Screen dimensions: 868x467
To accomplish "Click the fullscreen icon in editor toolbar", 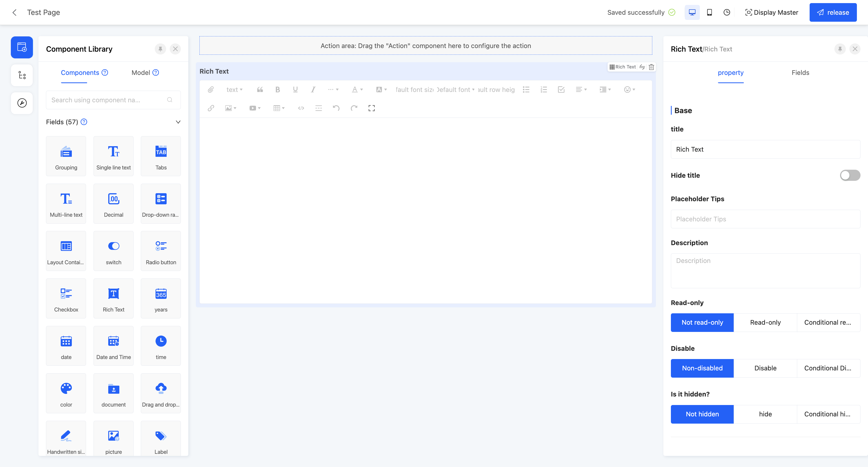I will (371, 108).
